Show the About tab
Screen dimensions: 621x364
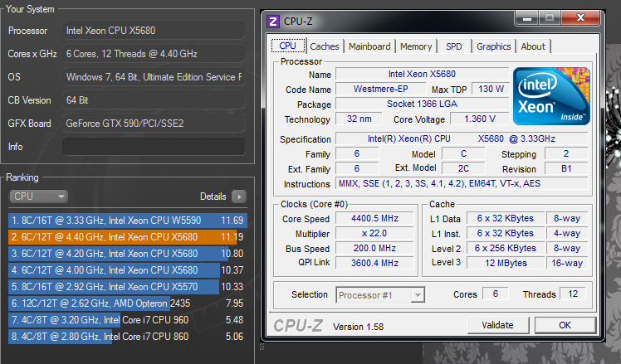[533, 46]
